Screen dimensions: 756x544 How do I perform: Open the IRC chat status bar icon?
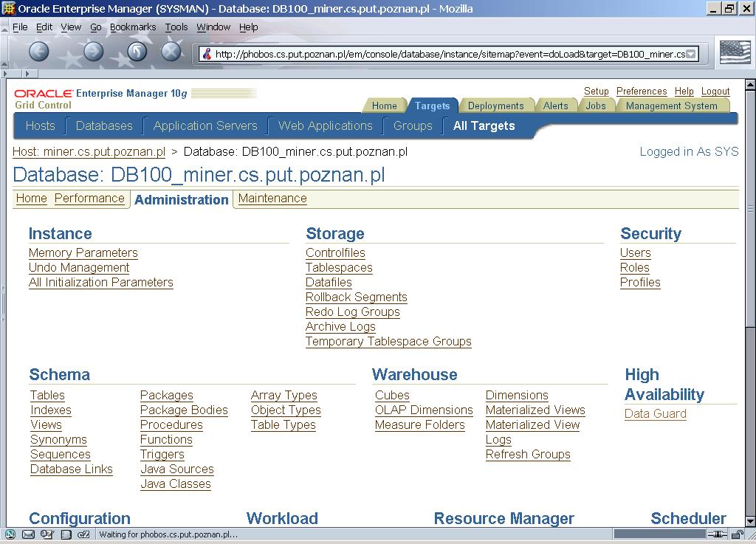pos(83,534)
